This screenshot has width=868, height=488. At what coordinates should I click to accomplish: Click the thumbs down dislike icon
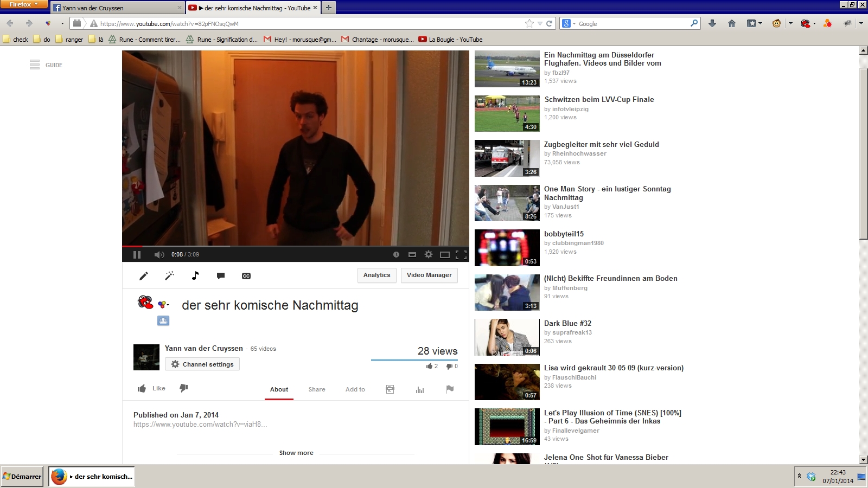click(x=184, y=388)
